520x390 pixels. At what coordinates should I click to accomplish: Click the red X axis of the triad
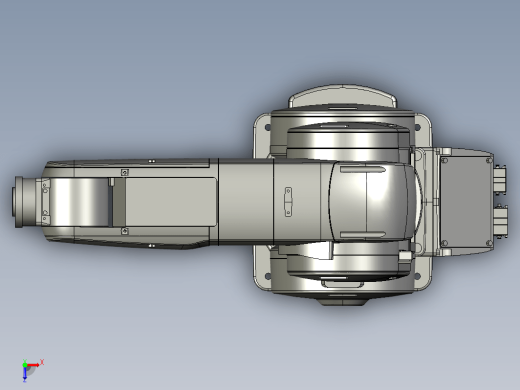pyautogui.click(x=33, y=365)
